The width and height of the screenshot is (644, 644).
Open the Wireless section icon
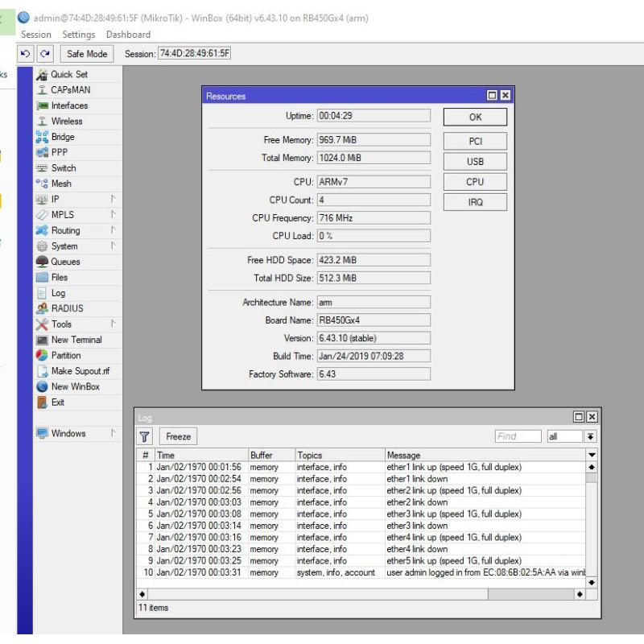click(42, 122)
